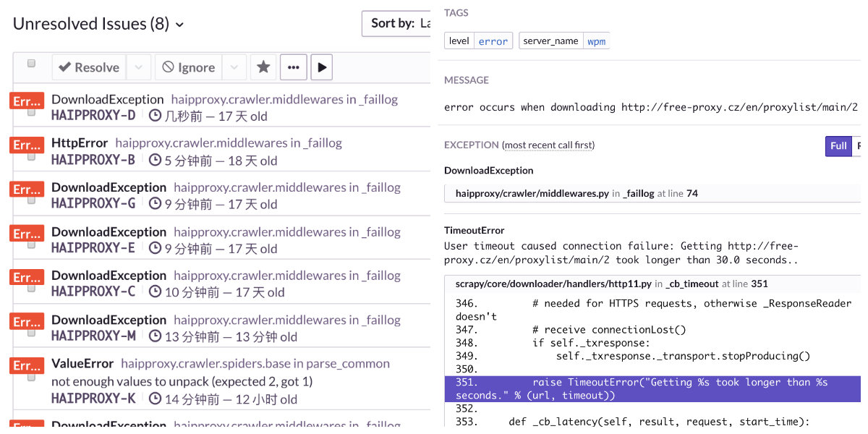Open the Sort by dropdown
The image size is (868, 434).
[396, 23]
